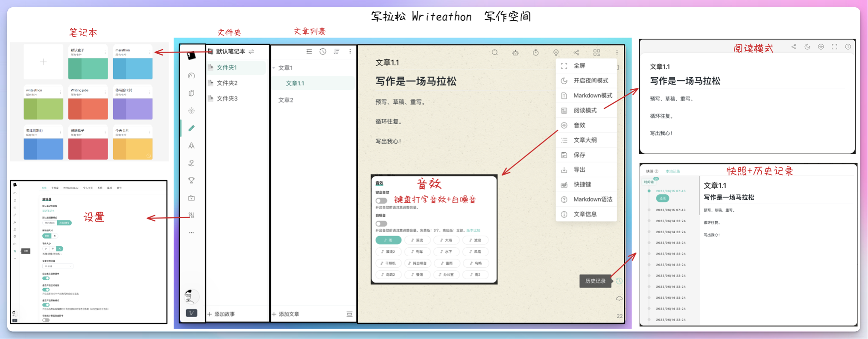Click the fullscreen icon in reading mode panel

(x=835, y=47)
